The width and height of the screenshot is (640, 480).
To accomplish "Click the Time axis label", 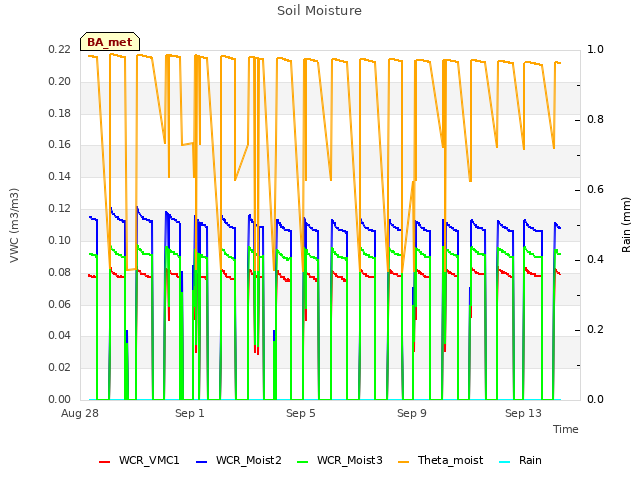I will click(x=566, y=429).
